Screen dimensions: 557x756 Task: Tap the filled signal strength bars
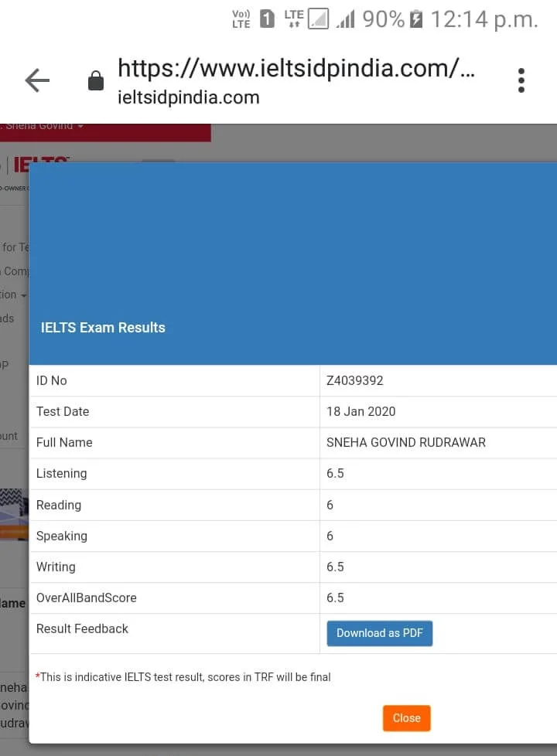[x=345, y=19]
